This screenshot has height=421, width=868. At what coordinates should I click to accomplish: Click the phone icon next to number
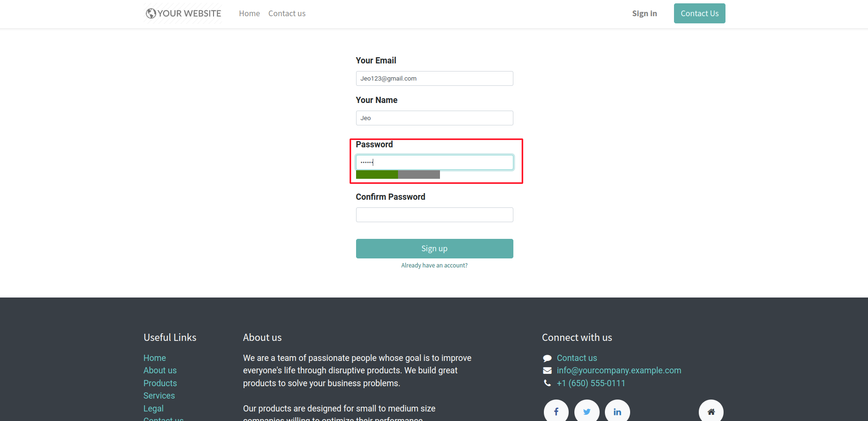click(547, 383)
